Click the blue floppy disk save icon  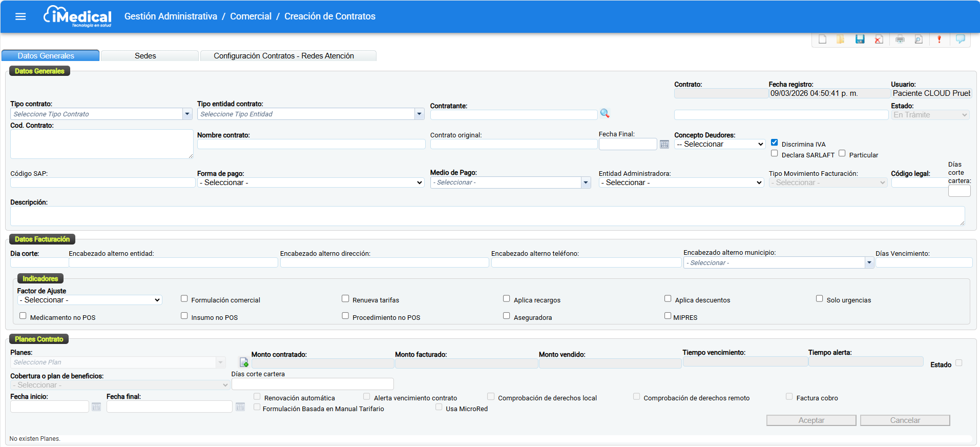[x=860, y=39]
